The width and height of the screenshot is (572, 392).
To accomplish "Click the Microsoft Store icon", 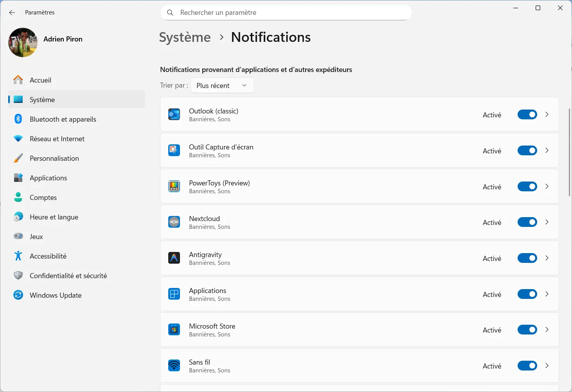I will [174, 329].
